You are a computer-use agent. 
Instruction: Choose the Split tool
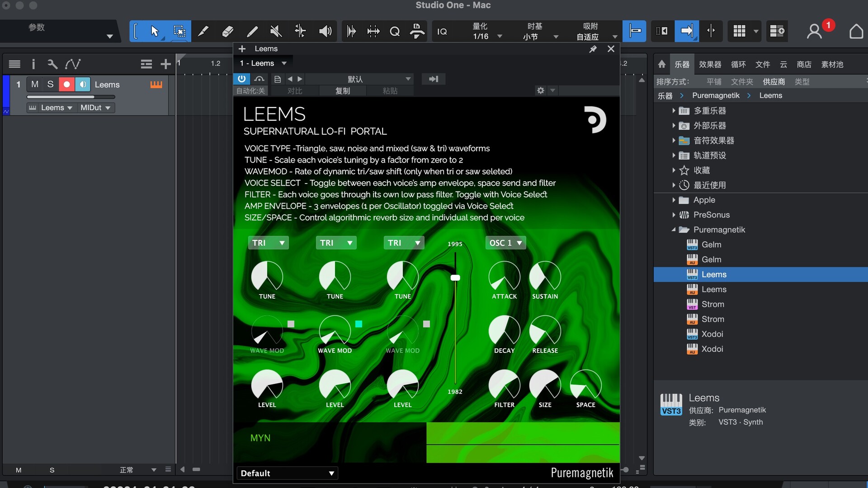(203, 31)
